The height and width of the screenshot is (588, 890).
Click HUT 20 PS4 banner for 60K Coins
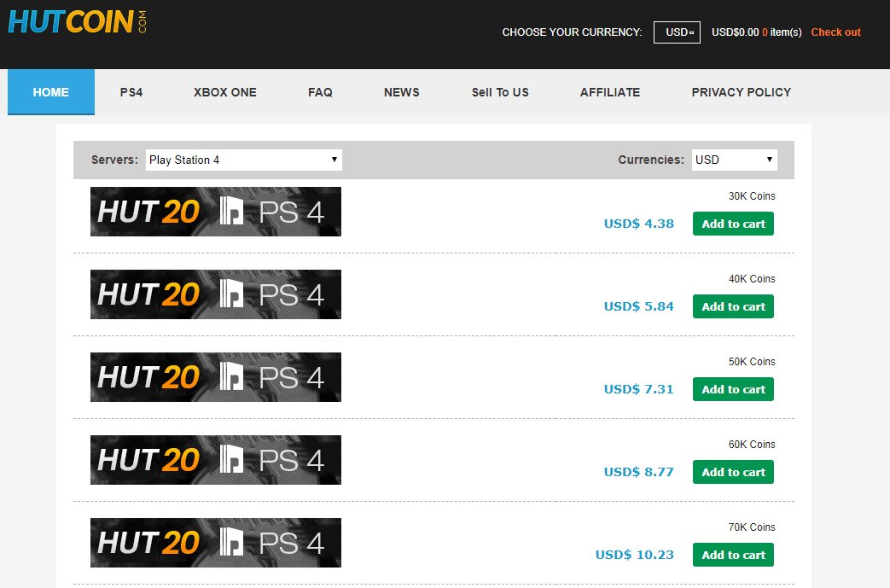click(216, 460)
